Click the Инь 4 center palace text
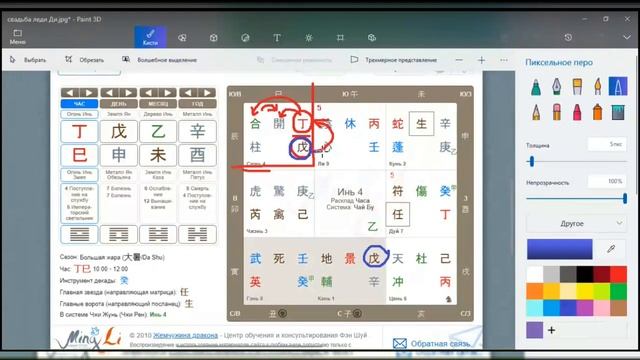Viewport: 640px width, 360px height. pos(350,191)
